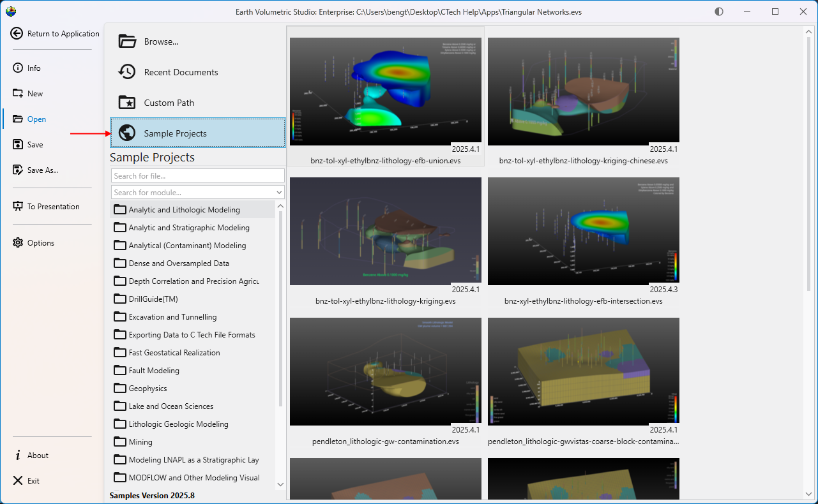
Task: Click the About button
Action: click(x=38, y=456)
